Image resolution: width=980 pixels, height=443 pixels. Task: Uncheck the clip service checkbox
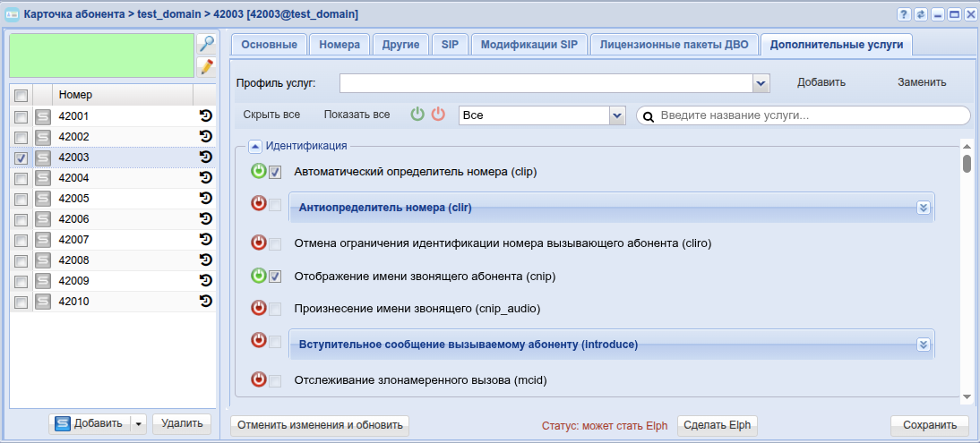[x=276, y=172]
